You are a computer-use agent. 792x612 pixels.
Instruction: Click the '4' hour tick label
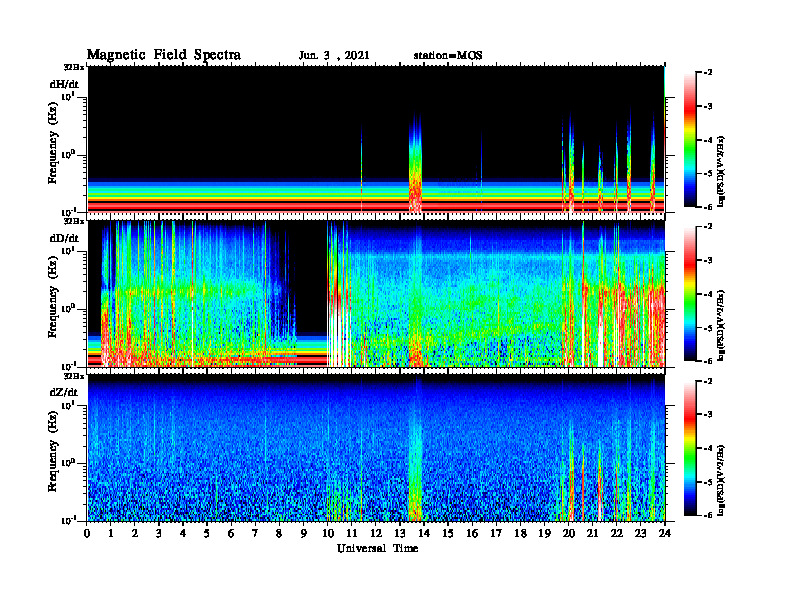pyautogui.click(x=183, y=534)
